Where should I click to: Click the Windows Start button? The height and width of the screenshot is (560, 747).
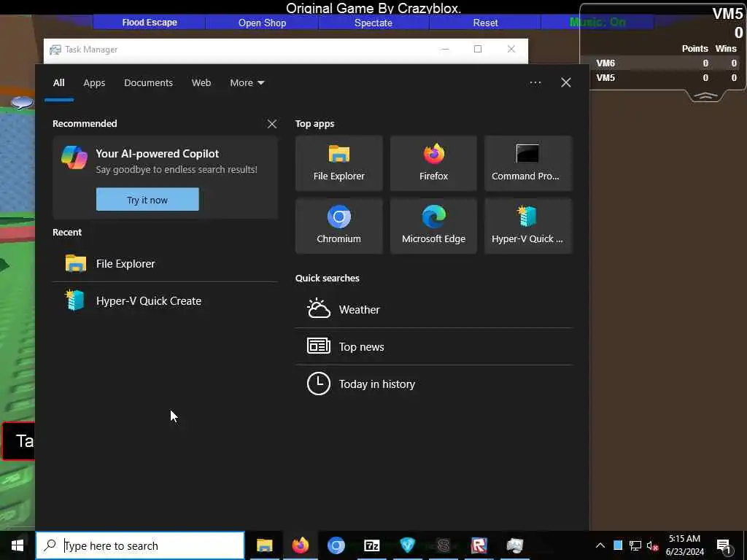18,545
